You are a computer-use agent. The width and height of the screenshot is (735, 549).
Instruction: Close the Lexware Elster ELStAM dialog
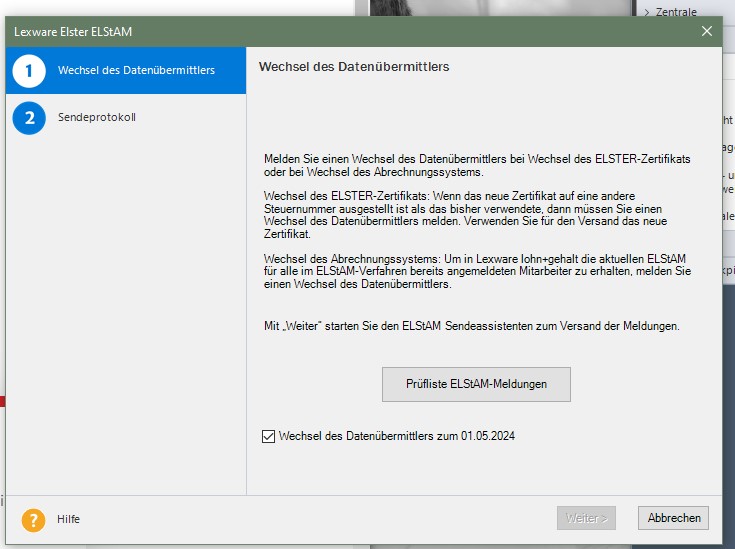[x=707, y=31]
